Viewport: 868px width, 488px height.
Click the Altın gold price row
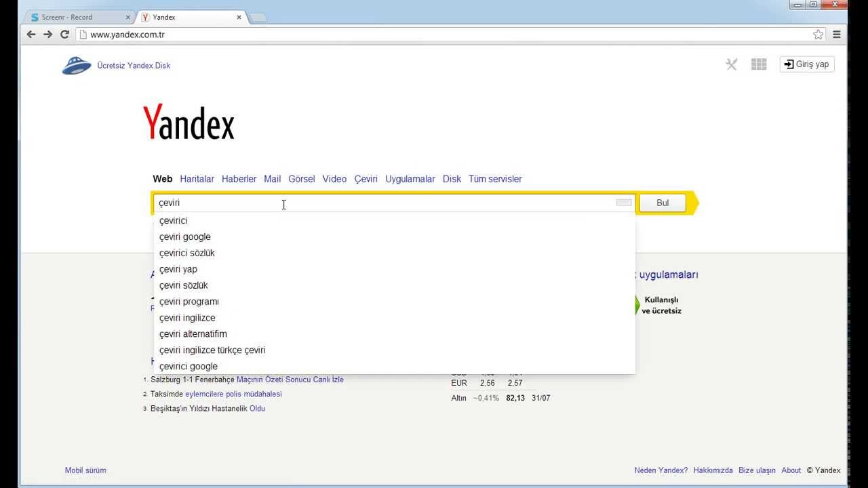pyautogui.click(x=500, y=398)
